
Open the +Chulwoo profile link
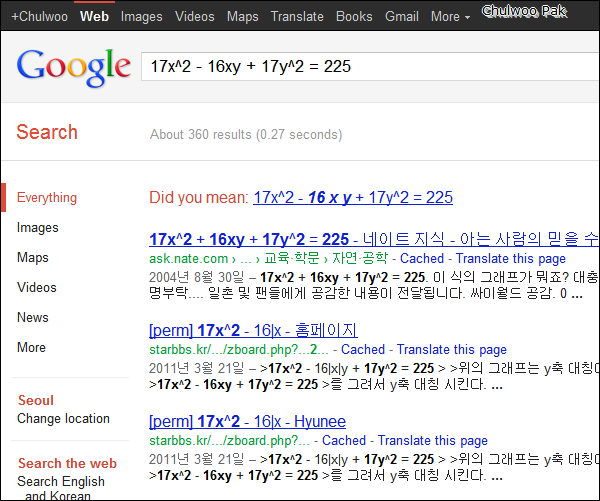click(39, 16)
